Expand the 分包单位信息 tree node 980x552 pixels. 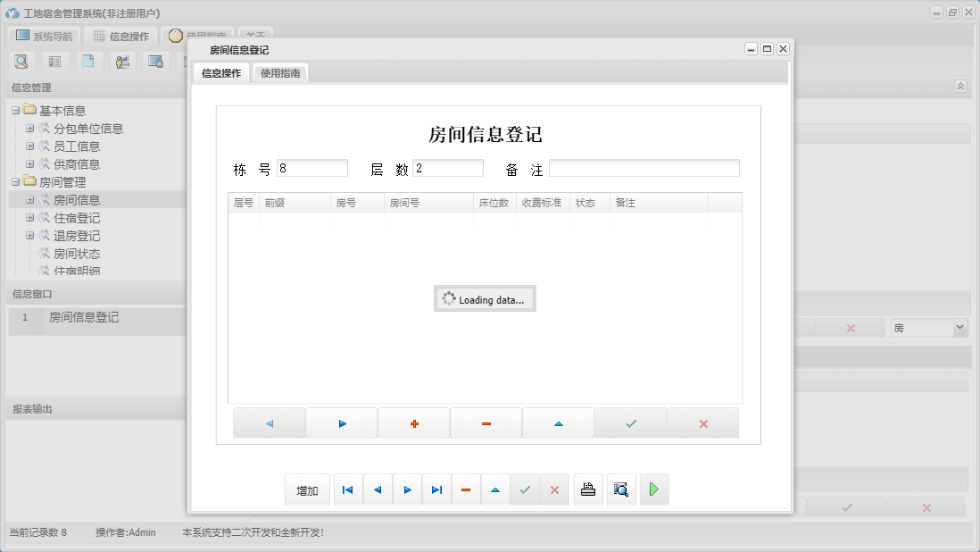click(29, 128)
